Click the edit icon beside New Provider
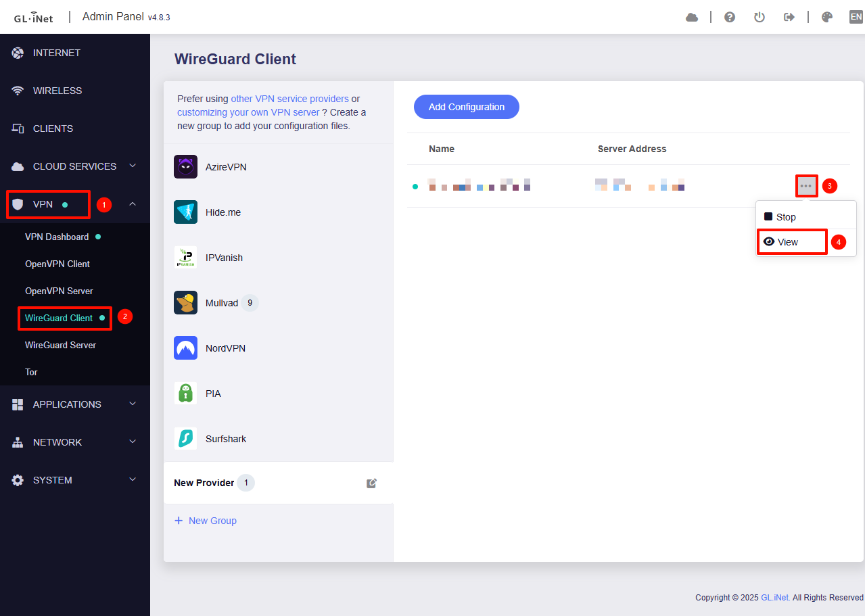The width and height of the screenshot is (865, 616). pos(371,483)
